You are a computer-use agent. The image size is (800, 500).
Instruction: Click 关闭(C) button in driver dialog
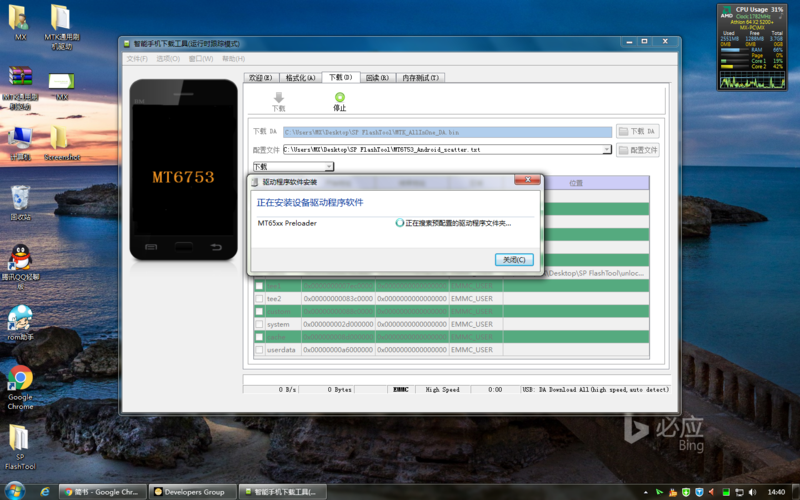[514, 259]
